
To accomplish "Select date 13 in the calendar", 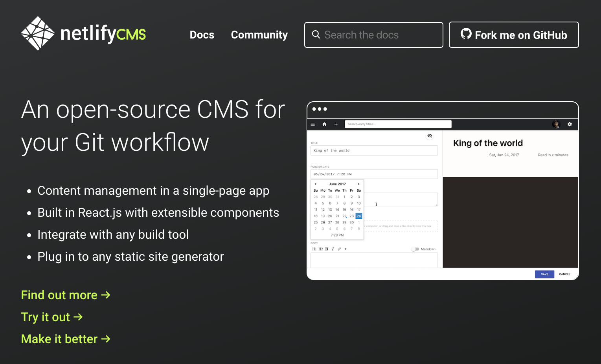I will tap(330, 210).
